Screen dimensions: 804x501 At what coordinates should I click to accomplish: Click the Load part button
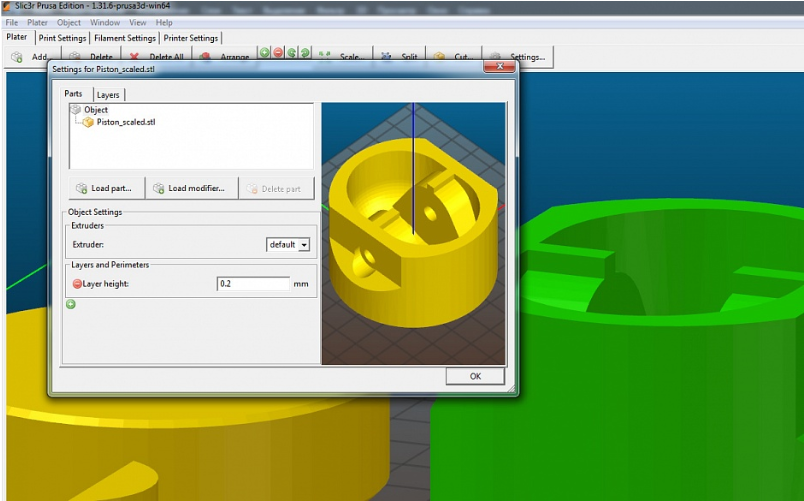point(107,188)
